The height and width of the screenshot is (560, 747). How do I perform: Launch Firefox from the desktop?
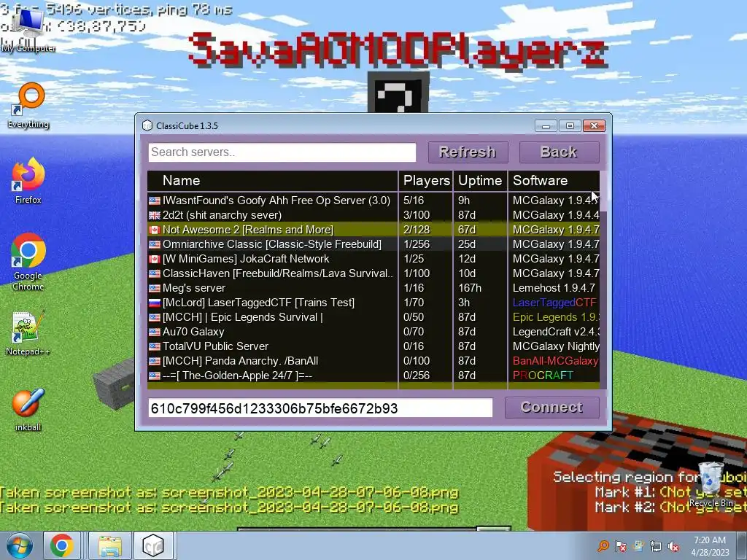[x=28, y=181]
